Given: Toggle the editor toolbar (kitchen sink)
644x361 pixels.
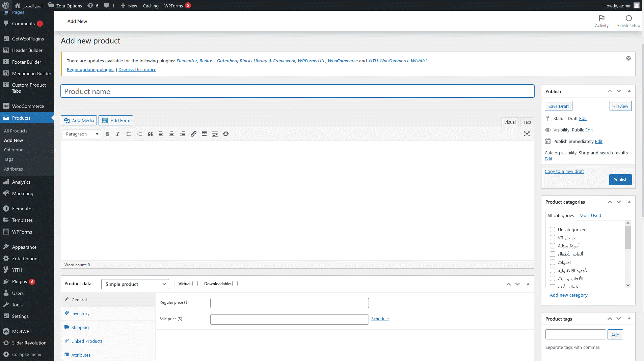Looking at the screenshot, I should (215, 134).
